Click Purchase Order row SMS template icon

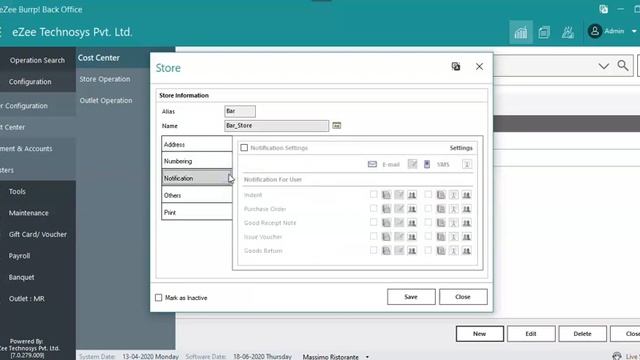click(441, 209)
